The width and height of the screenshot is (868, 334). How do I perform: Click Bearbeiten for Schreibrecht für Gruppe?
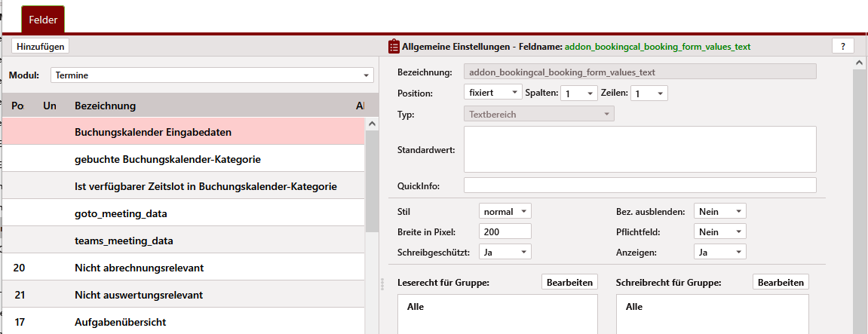coord(781,282)
